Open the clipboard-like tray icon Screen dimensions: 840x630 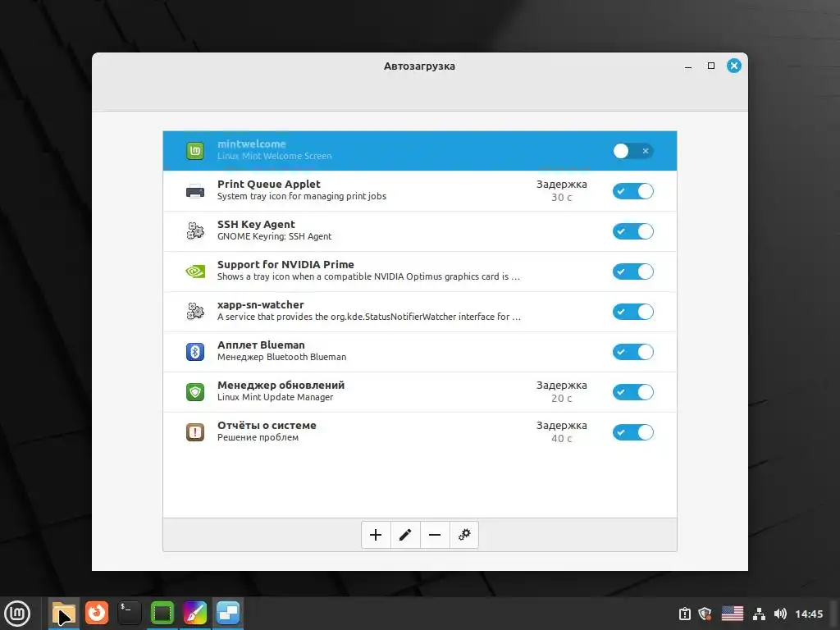(x=685, y=614)
